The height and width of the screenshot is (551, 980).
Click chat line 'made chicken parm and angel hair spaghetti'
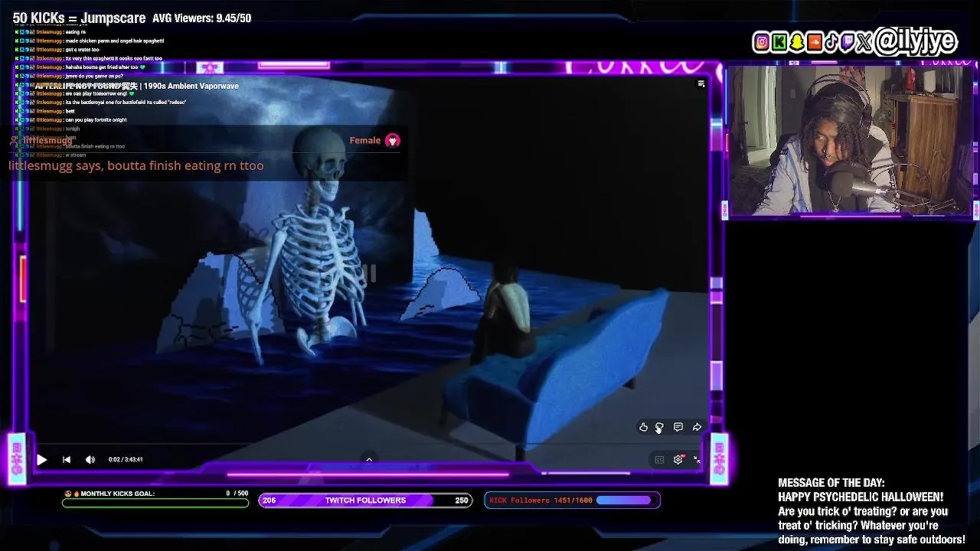115,41
